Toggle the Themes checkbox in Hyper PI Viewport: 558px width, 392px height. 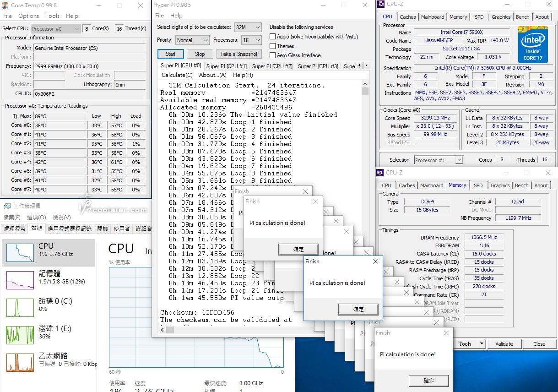273,46
